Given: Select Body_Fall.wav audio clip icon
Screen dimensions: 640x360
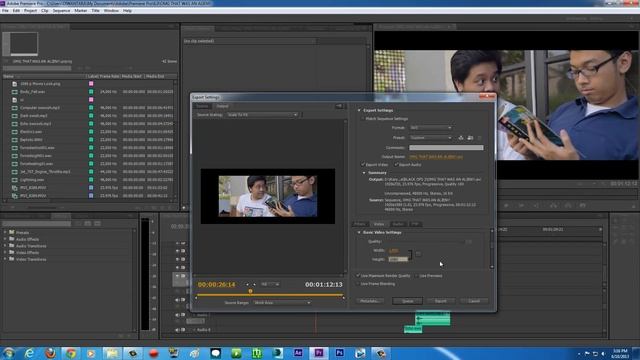Looking at the screenshot, I should coord(15,91).
